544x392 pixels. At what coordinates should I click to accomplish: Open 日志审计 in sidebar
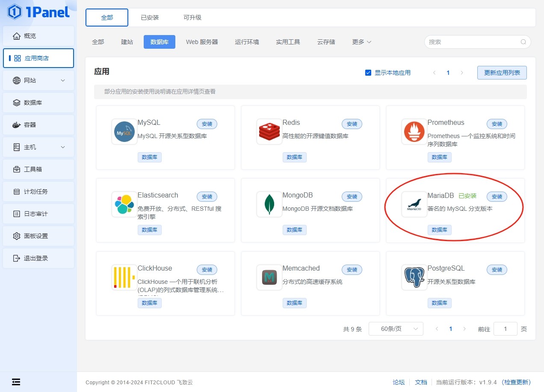tap(38, 214)
